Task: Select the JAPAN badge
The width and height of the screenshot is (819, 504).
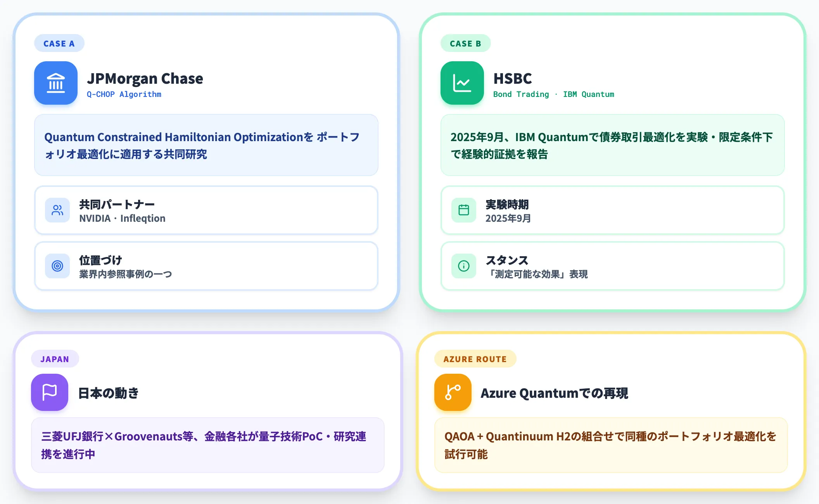Action: (x=55, y=359)
